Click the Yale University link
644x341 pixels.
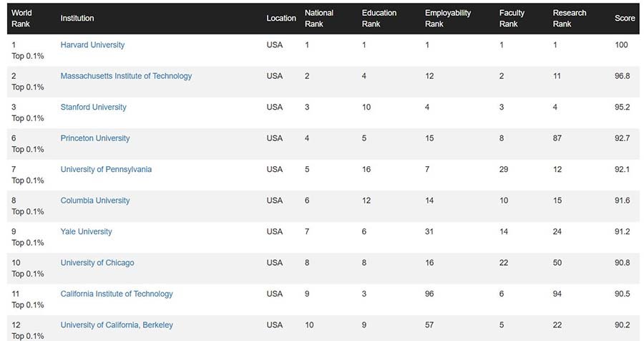pos(86,232)
